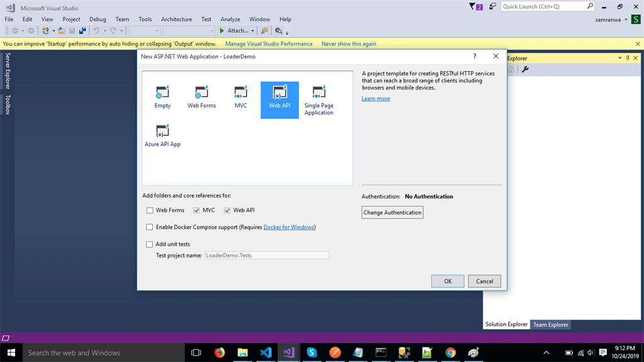
Task: Click the Solution Explorer wrench properties icon
Action: click(525, 69)
